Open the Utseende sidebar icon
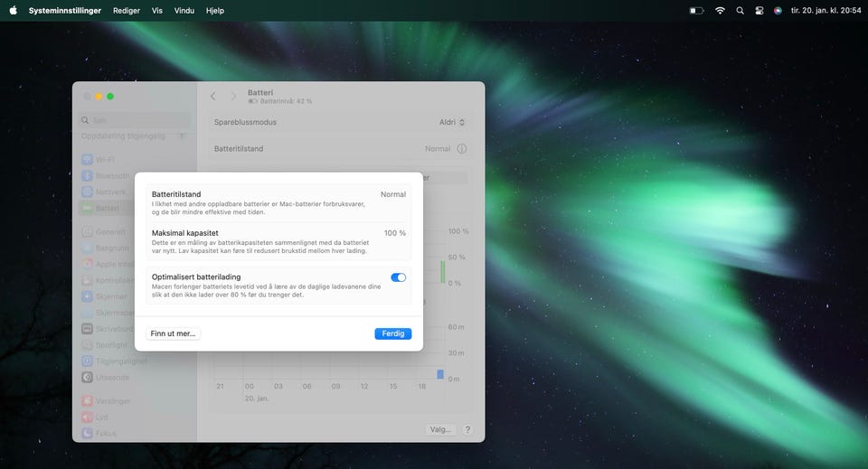 87,377
